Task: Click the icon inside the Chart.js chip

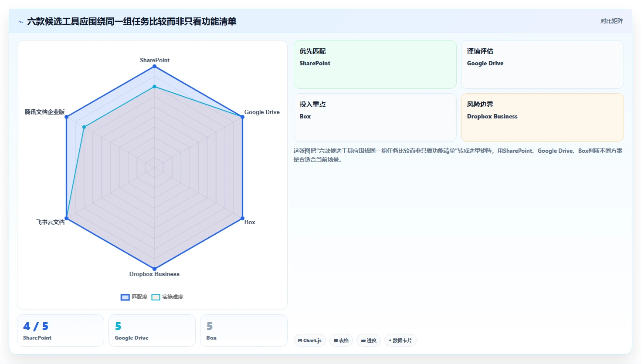Action: click(300, 341)
